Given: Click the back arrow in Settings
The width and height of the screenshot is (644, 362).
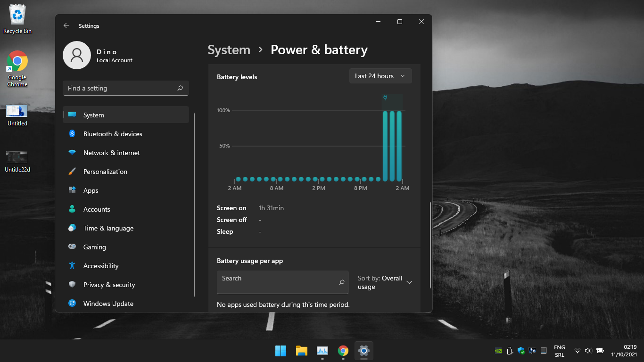Looking at the screenshot, I should click(66, 26).
